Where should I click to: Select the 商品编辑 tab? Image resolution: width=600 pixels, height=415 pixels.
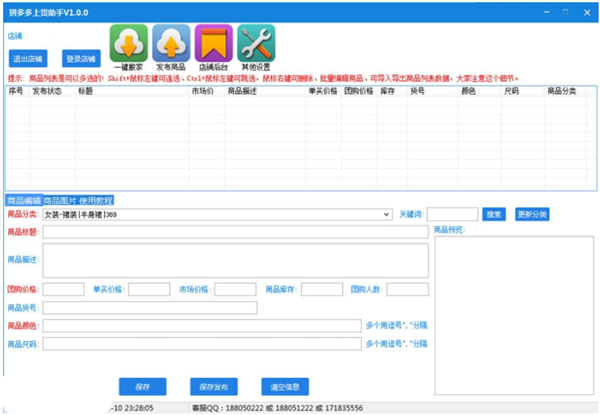pyautogui.click(x=24, y=200)
